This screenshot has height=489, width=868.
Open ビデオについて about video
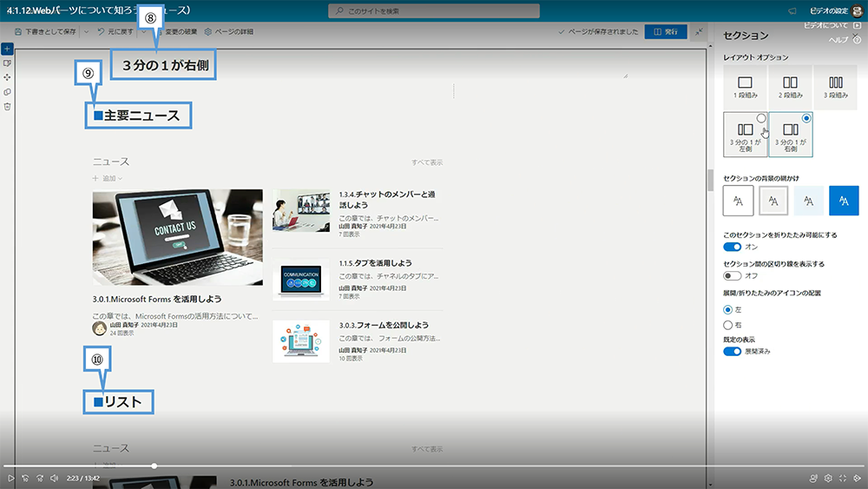pos(832,25)
